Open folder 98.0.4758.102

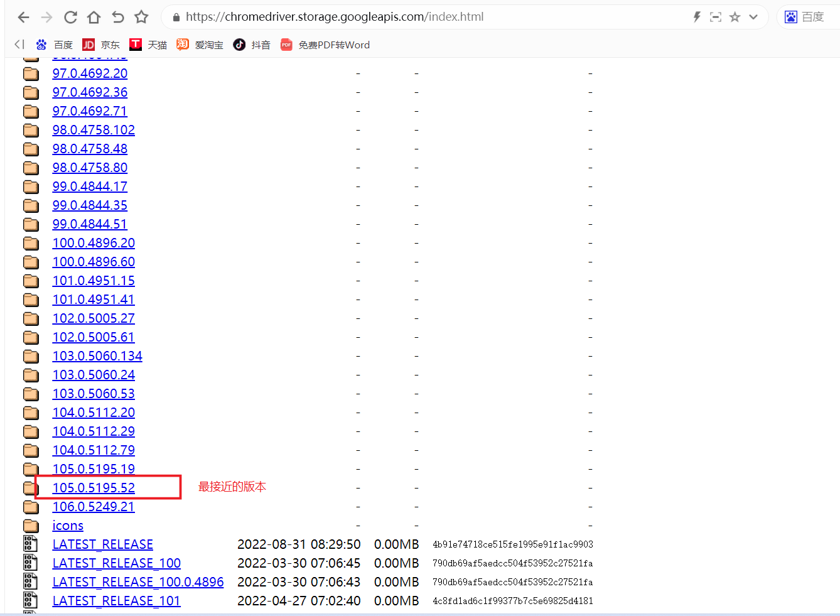tap(94, 130)
